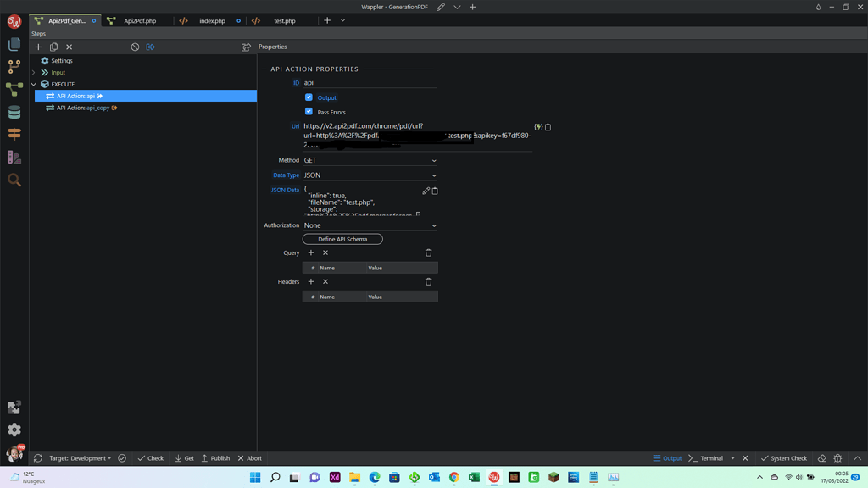Open the Search sidebar icon

coord(14,180)
